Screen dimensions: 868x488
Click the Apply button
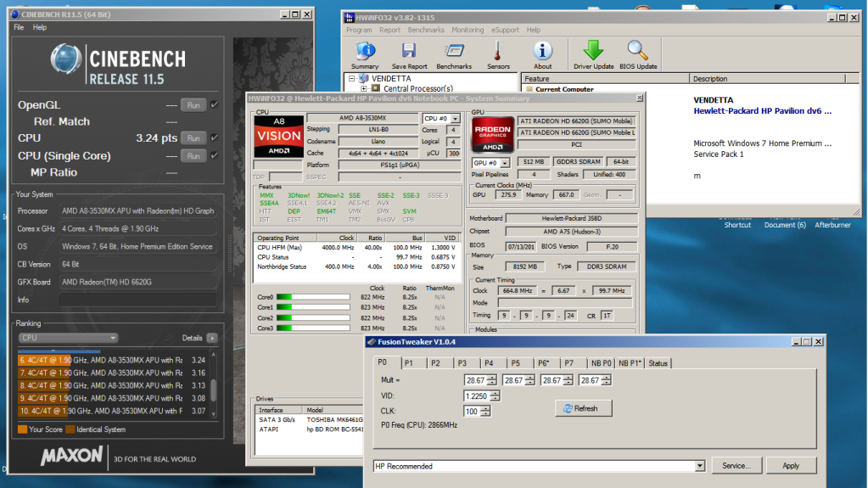tap(791, 466)
